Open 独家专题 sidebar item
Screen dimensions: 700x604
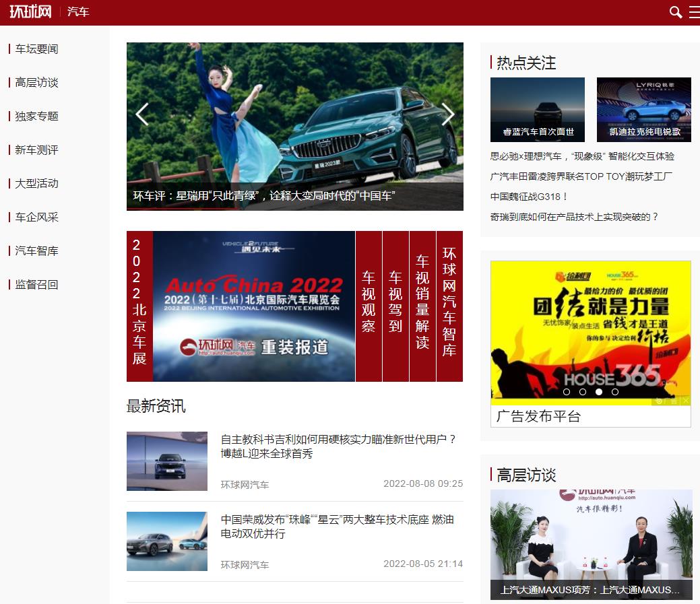point(36,116)
